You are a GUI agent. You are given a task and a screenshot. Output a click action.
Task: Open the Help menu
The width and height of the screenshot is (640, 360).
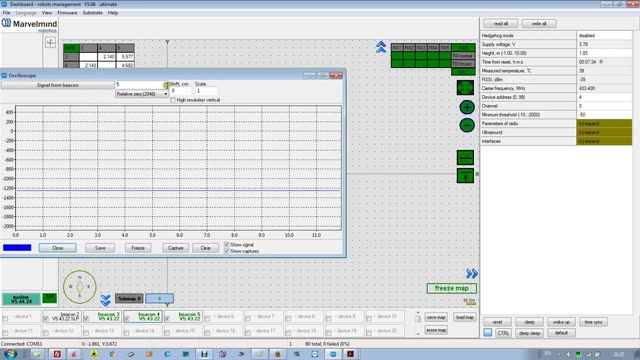coord(113,13)
